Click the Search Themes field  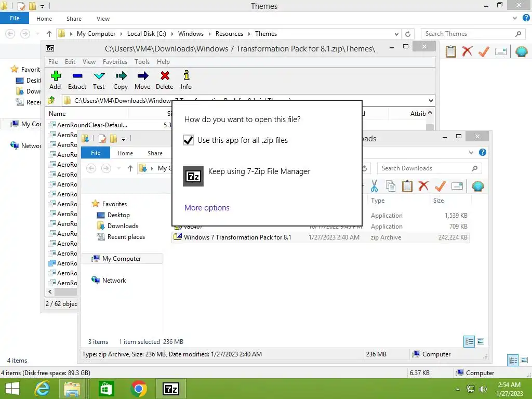473,34
